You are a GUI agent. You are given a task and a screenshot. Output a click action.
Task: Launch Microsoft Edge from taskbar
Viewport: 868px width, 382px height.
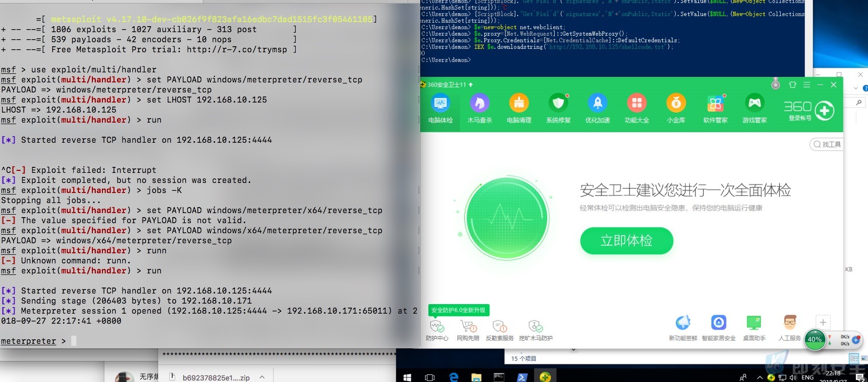(454, 377)
